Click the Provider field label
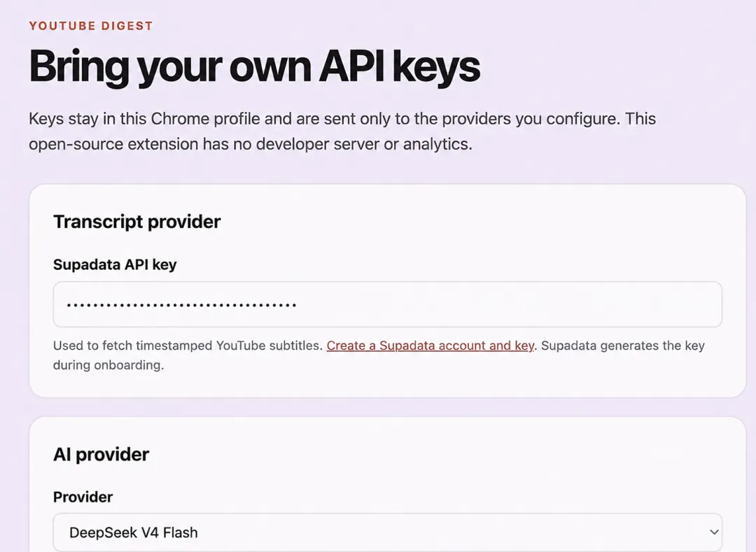The width and height of the screenshot is (756, 552). point(83,497)
